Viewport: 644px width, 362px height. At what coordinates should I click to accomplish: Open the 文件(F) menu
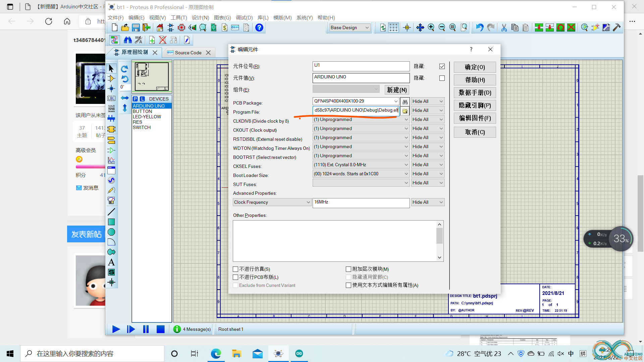click(116, 18)
